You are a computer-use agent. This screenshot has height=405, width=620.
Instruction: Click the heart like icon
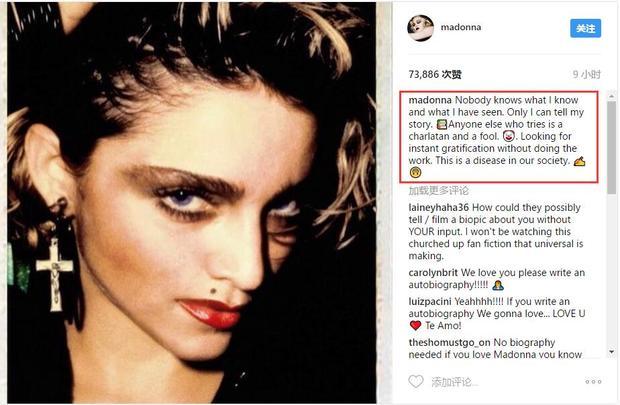[416, 381]
